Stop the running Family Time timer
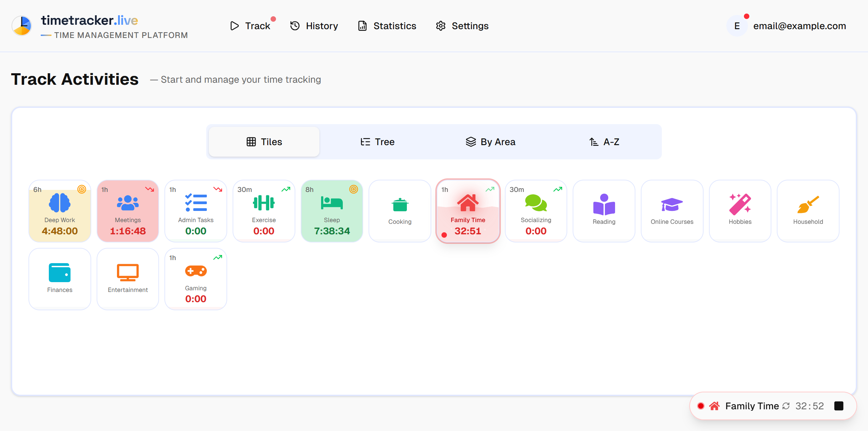Image resolution: width=868 pixels, height=431 pixels. pos(839,406)
